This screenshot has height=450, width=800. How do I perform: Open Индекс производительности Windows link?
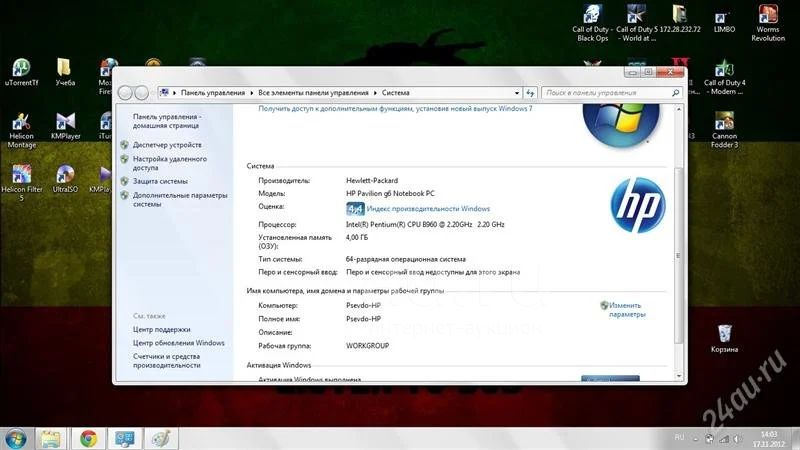[x=428, y=209]
